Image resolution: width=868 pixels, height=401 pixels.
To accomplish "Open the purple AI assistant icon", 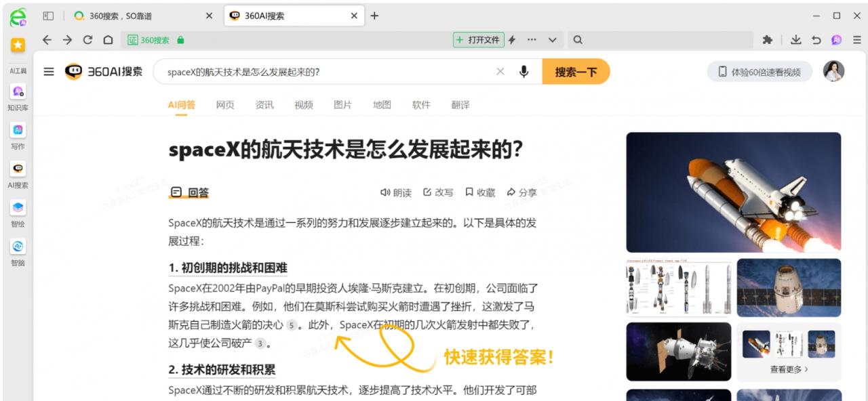I will [x=837, y=40].
